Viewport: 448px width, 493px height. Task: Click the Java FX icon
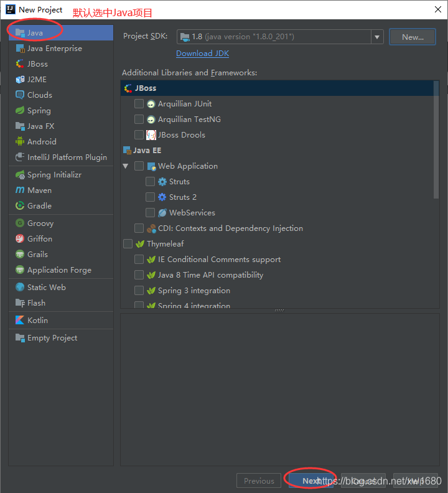[20, 126]
